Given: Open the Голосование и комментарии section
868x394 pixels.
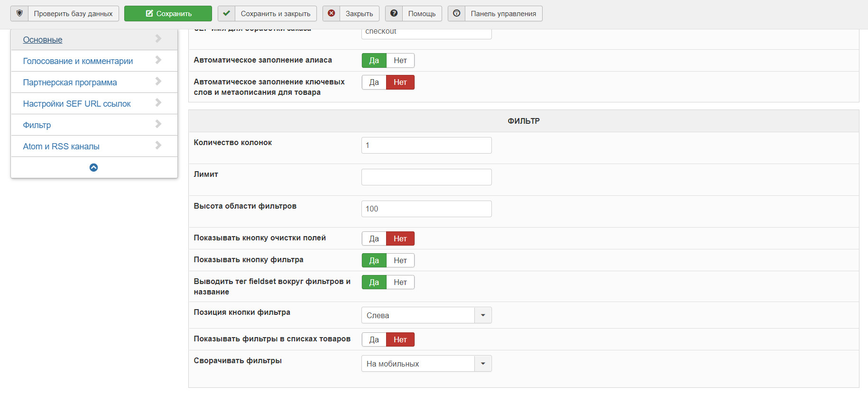Looking at the screenshot, I should click(78, 61).
